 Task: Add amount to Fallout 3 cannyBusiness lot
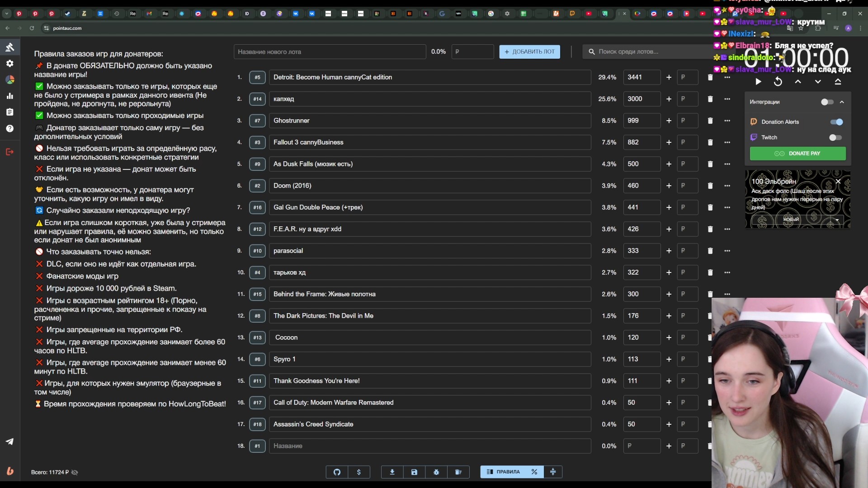669,142
